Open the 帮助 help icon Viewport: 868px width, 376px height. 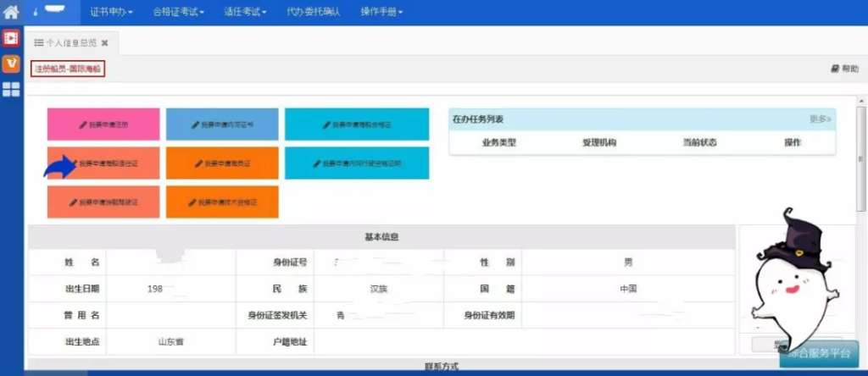pos(845,69)
